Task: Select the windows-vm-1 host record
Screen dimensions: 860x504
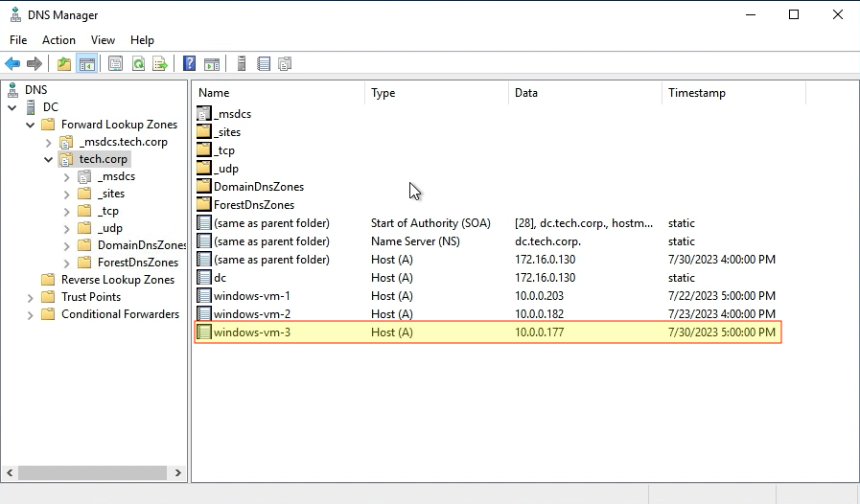Action: click(x=251, y=296)
